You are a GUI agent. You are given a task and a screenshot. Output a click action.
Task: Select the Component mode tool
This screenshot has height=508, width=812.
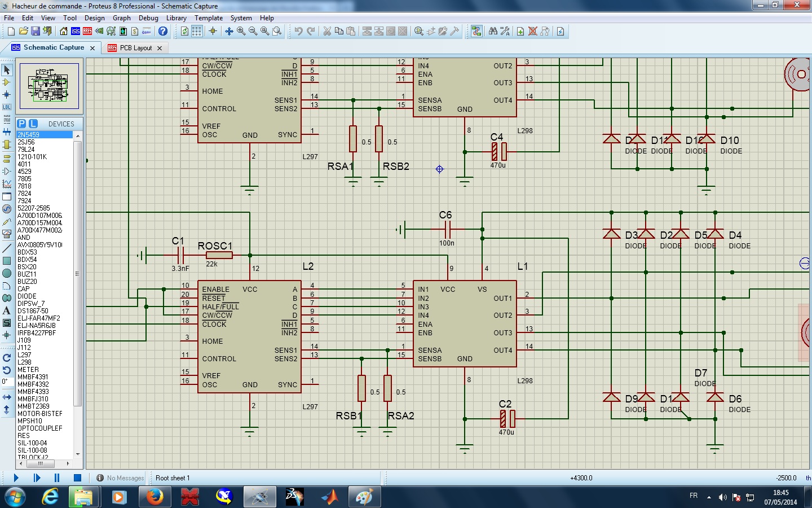7,82
